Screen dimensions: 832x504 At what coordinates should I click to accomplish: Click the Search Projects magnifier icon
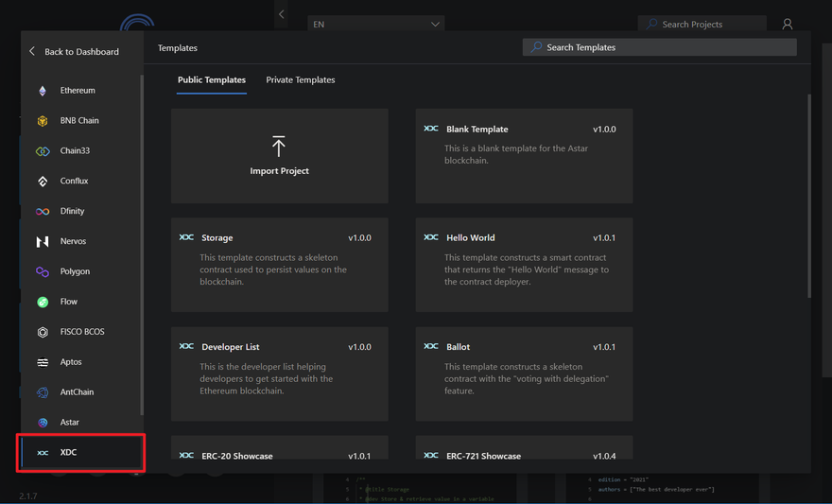click(x=652, y=24)
